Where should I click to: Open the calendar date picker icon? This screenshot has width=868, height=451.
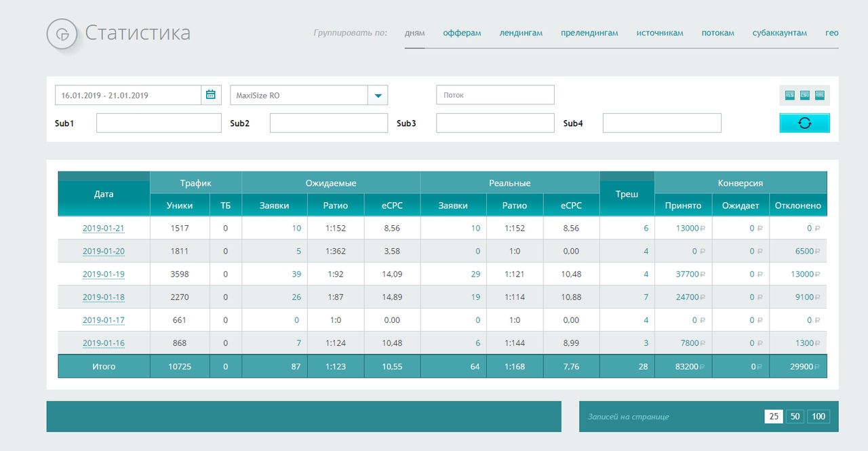[x=211, y=95]
